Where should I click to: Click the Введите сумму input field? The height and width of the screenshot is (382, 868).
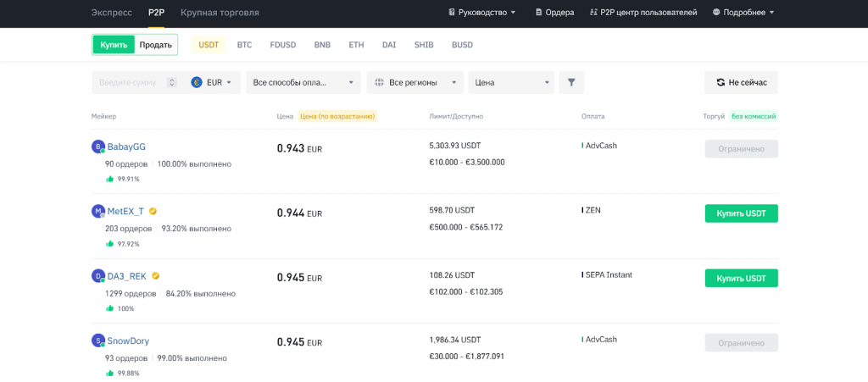(129, 82)
